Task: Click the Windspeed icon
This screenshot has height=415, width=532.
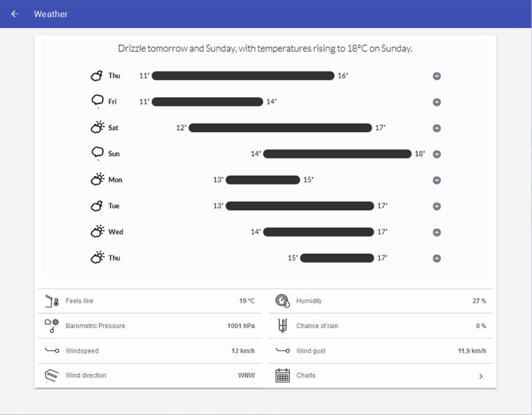Action: tap(51, 351)
